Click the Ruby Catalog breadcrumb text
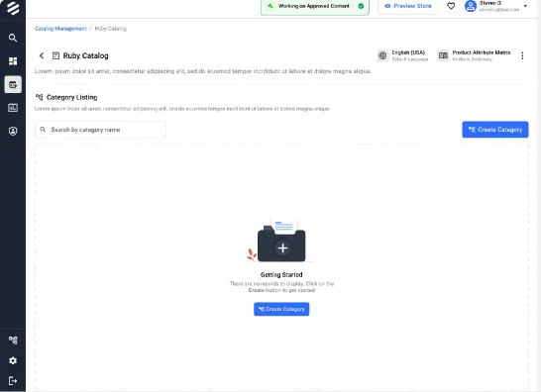The height and width of the screenshot is (392, 541). [110, 29]
